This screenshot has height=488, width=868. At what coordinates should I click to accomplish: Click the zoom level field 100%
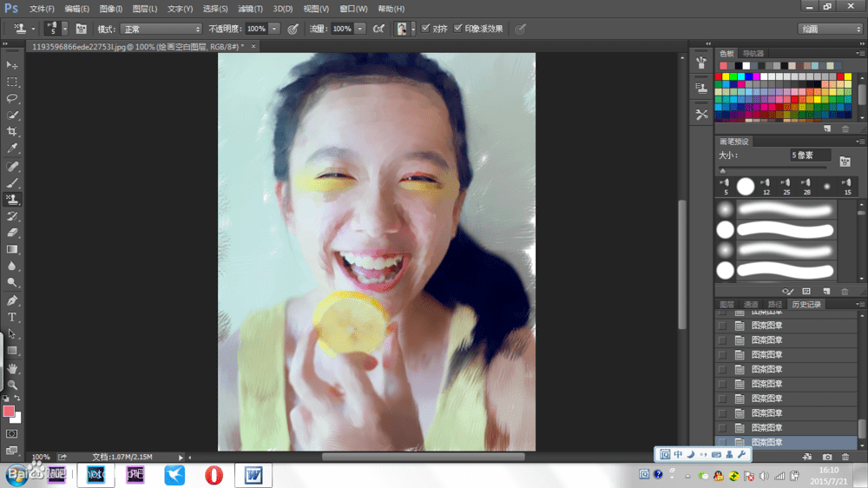(x=41, y=457)
